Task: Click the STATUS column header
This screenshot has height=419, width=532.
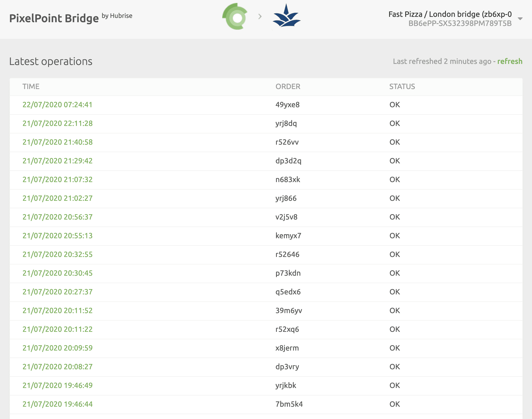Action: pos(402,86)
